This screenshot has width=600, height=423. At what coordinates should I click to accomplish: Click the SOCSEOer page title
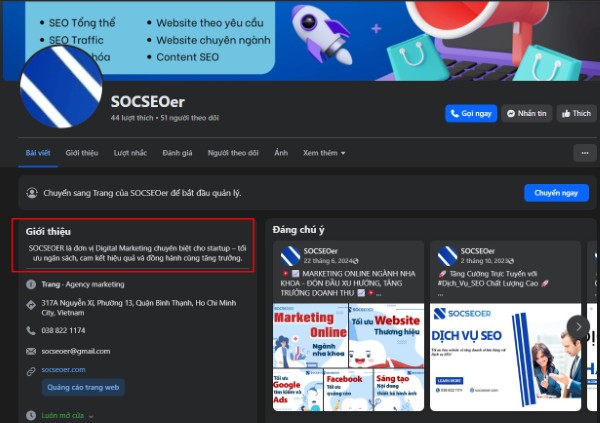(x=148, y=102)
